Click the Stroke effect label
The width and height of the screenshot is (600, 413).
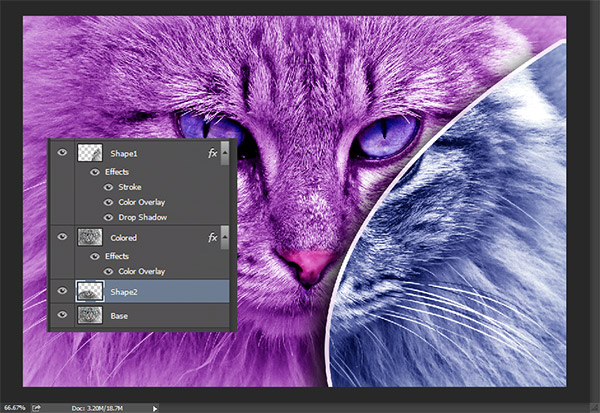click(131, 186)
